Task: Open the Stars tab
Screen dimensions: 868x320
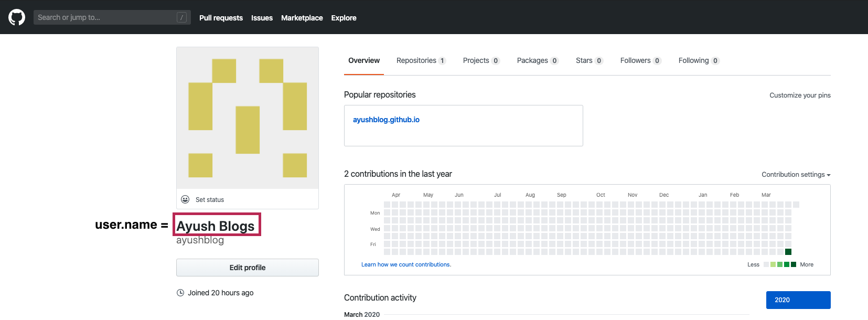Action: 590,60
